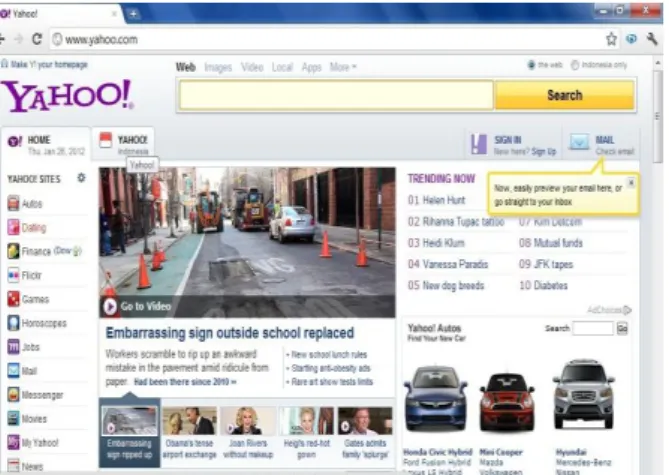Select the Images search tab

218,67
